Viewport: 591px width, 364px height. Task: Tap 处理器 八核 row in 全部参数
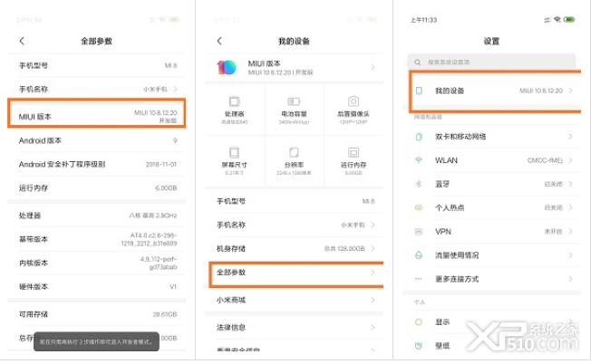click(x=96, y=216)
